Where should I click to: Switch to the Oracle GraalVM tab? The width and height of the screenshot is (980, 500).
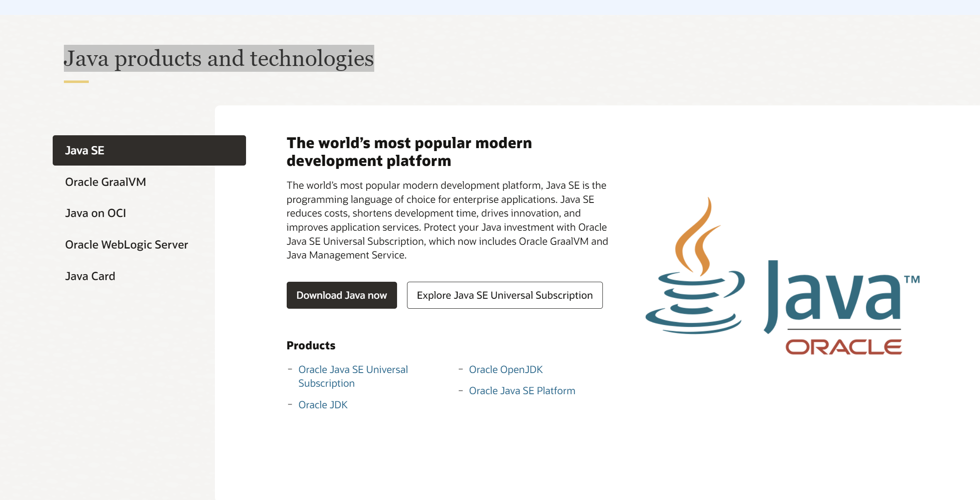[105, 182]
